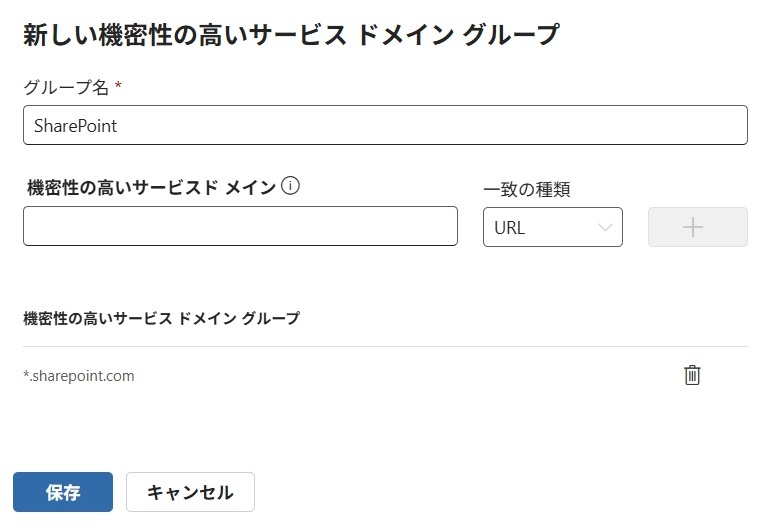Select the *.sharepoint.com list entry

coord(79,376)
